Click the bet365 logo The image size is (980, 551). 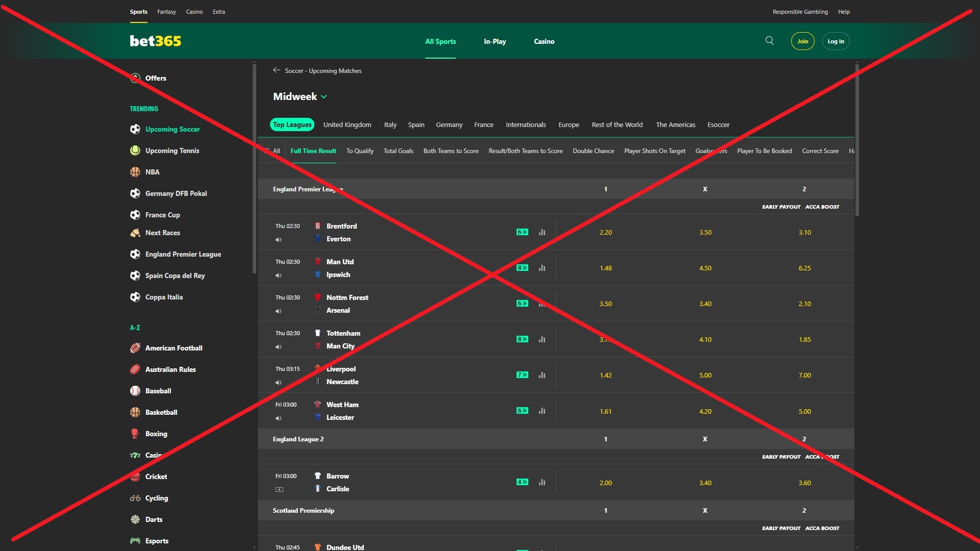(x=156, y=41)
